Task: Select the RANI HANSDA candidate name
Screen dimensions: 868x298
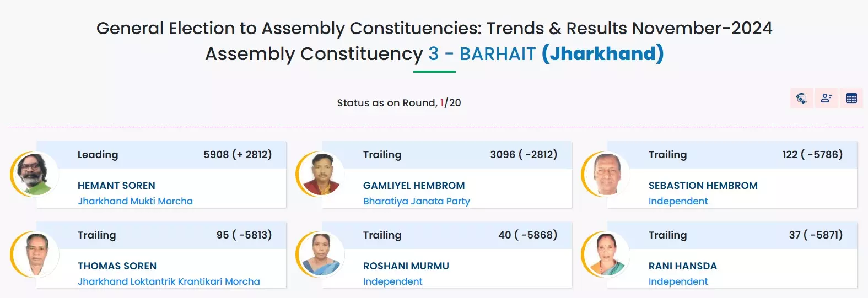Action: [x=682, y=266]
